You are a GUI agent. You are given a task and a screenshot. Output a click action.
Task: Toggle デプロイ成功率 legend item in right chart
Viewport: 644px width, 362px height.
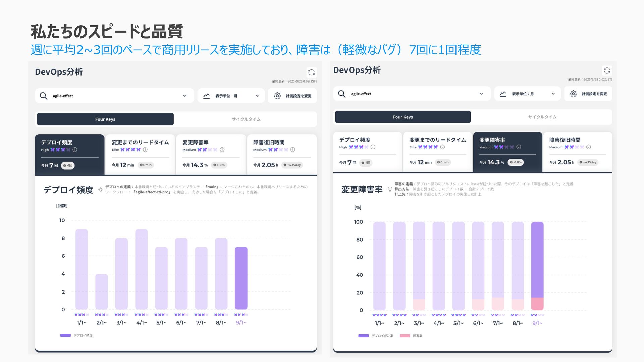coord(376,336)
